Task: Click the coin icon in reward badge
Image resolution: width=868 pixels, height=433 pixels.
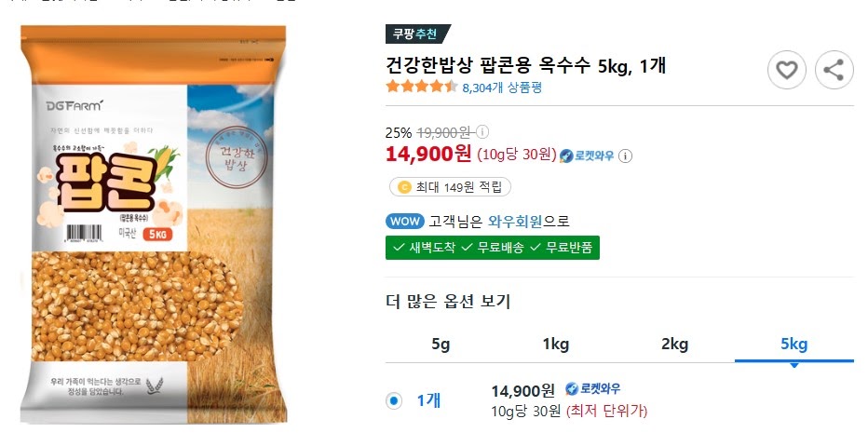Action: click(404, 188)
